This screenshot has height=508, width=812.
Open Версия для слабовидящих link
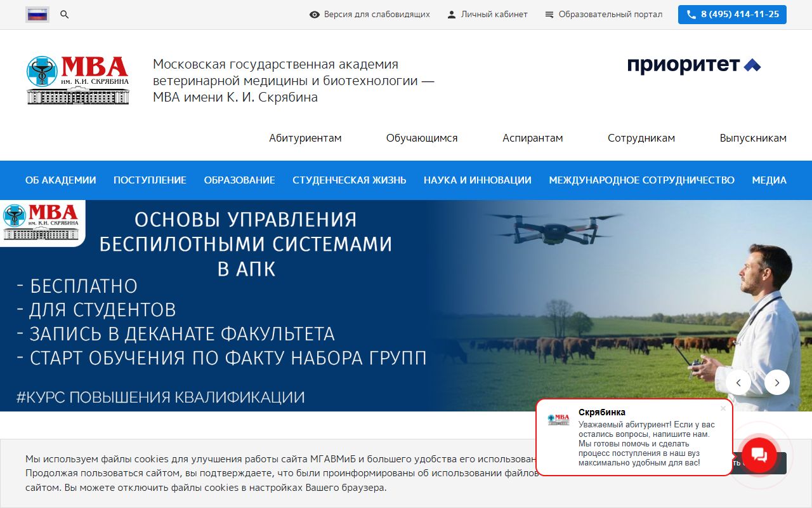(x=377, y=15)
